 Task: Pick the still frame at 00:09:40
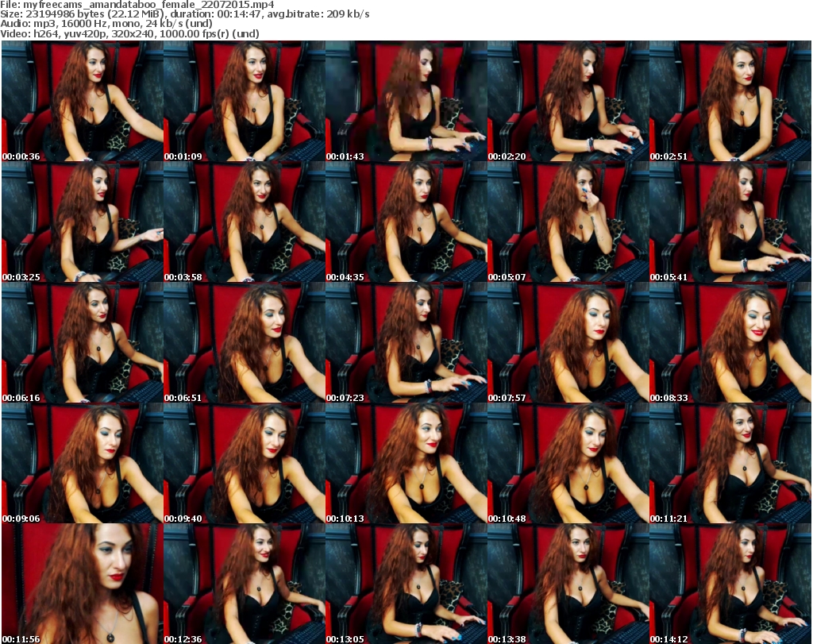(245, 463)
